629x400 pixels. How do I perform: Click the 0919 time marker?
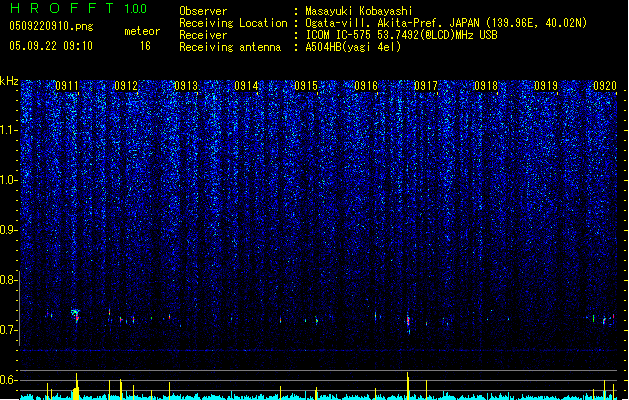click(546, 86)
